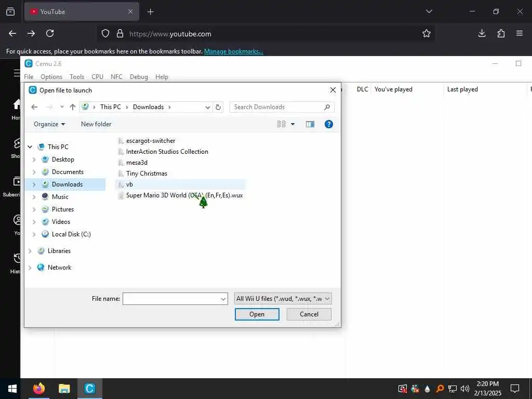
Task: Select Pictures in the navigation tree
Action: tap(63, 209)
